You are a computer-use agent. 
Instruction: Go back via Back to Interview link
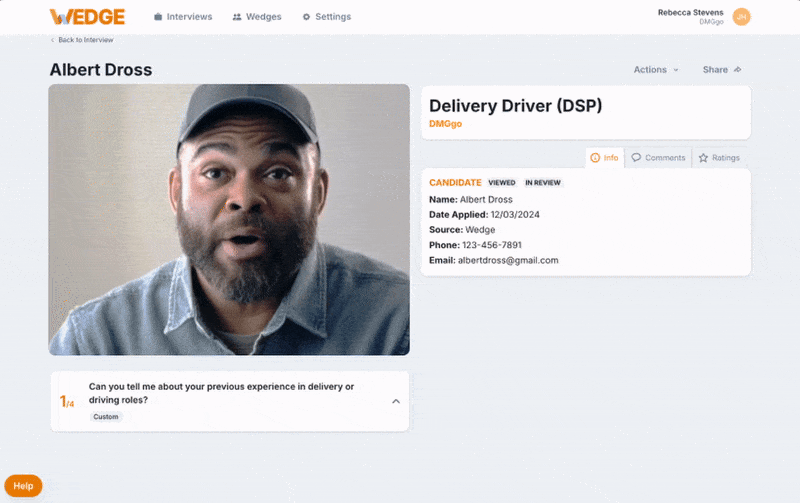point(82,40)
